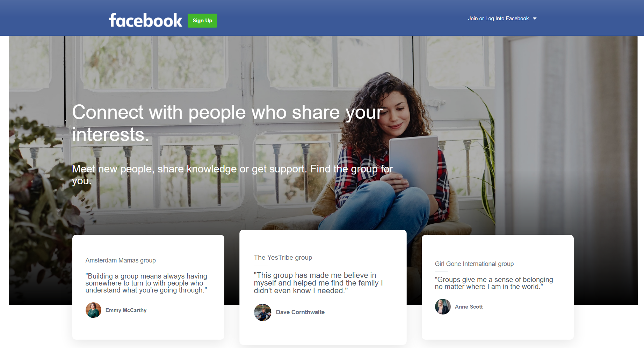Image resolution: width=644 pixels, height=348 pixels.
Task: Click the name Anne Scott
Action: pyautogui.click(x=469, y=307)
